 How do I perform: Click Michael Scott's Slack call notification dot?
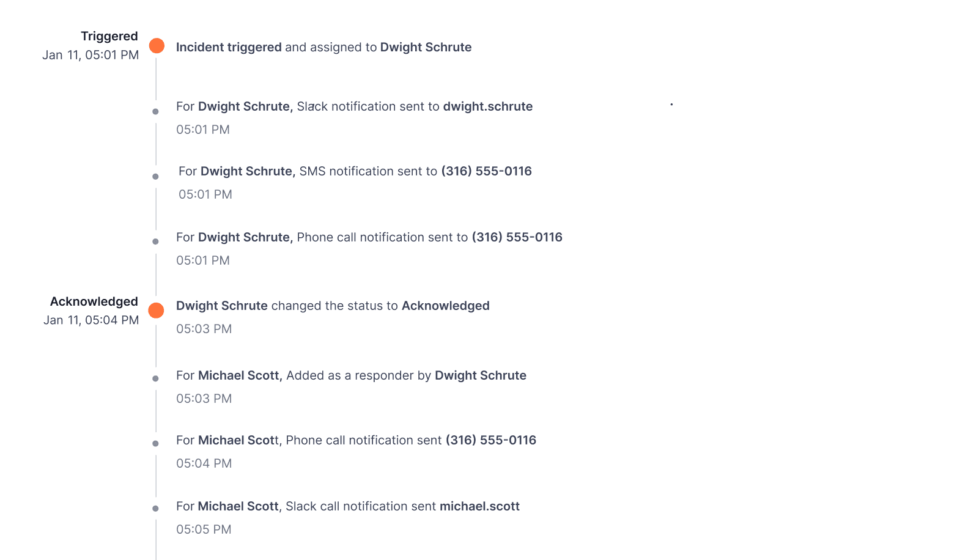click(x=155, y=508)
